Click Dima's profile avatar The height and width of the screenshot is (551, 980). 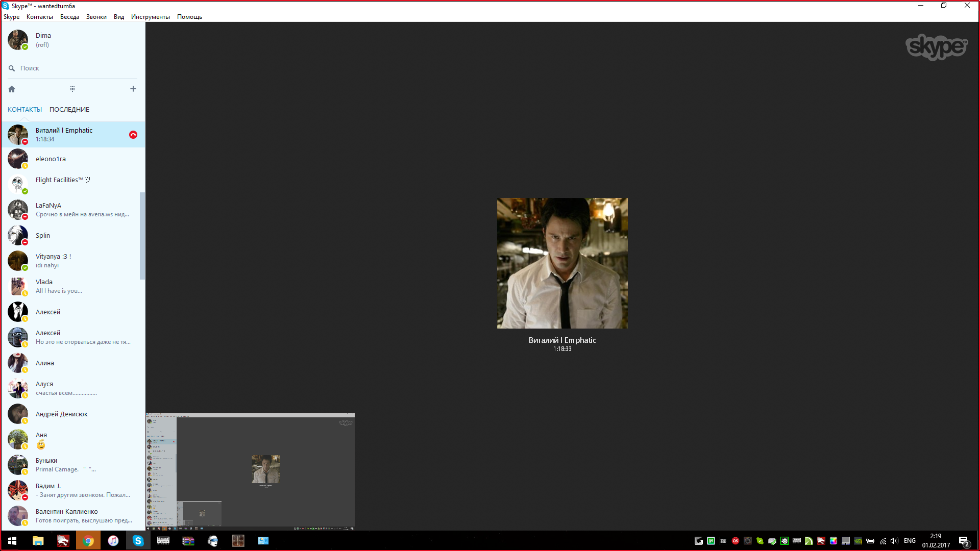tap(18, 40)
